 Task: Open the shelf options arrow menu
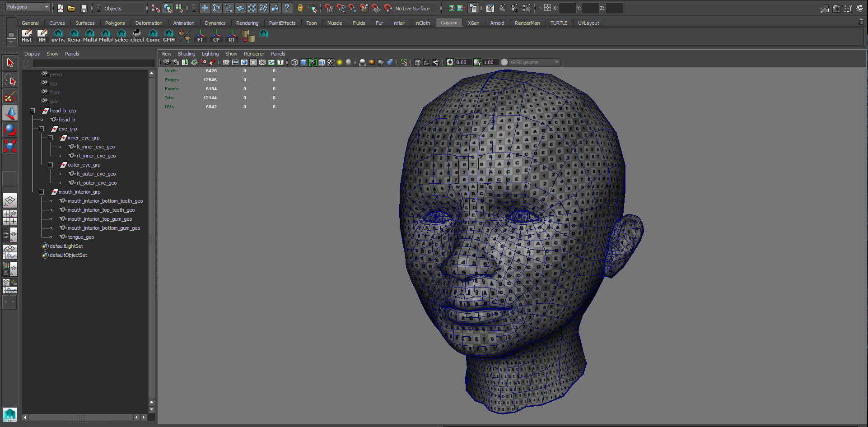tap(11, 42)
